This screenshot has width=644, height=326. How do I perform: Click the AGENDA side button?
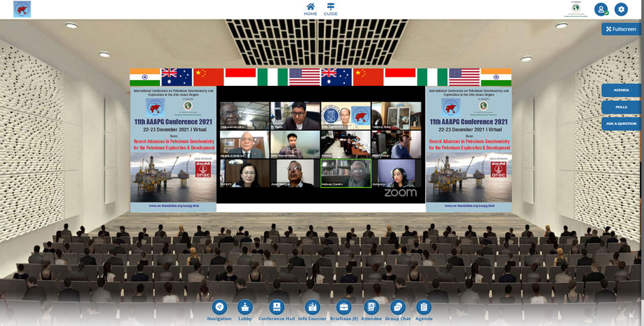621,90
